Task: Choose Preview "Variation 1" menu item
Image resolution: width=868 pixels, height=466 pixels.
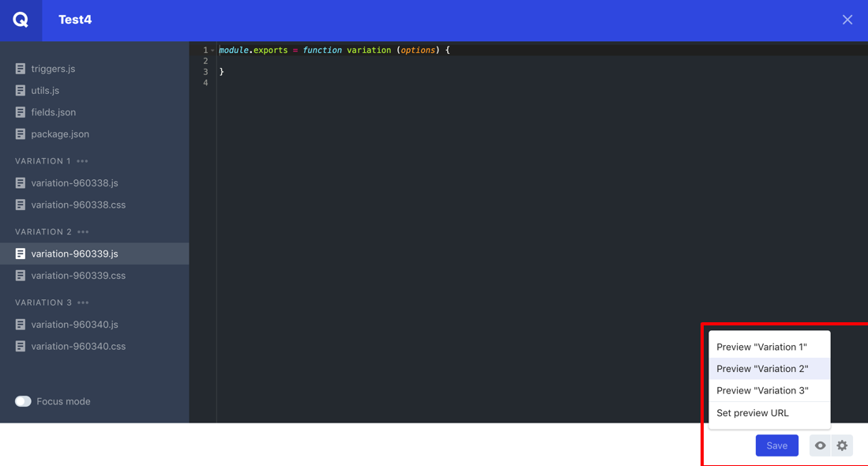Action: click(769, 347)
